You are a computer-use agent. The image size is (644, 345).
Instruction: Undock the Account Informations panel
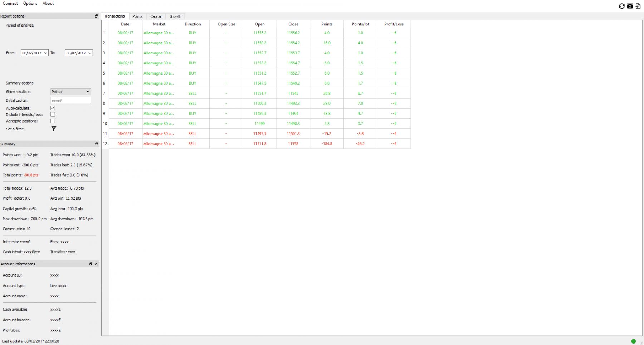[91, 264]
